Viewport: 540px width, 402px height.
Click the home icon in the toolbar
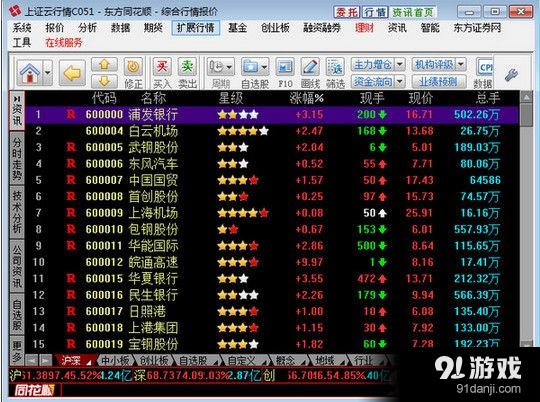(x=30, y=73)
